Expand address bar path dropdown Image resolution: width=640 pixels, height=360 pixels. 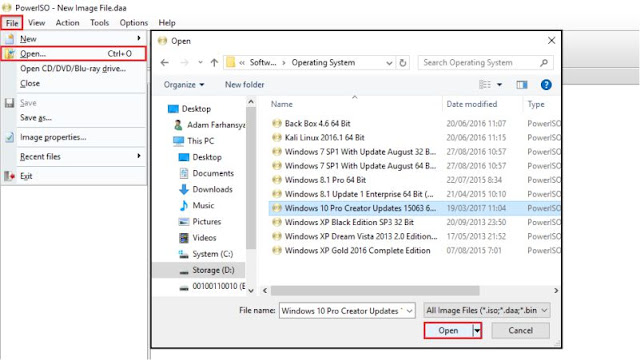[389, 63]
